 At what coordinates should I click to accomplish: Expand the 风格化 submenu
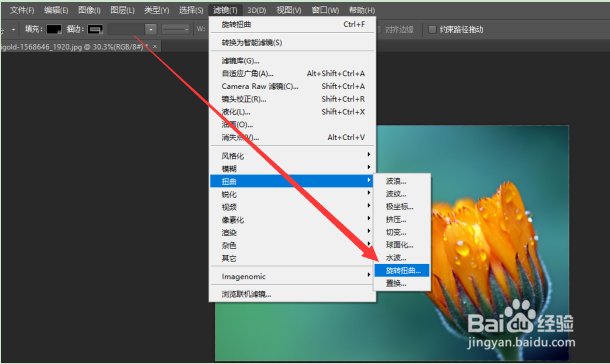tap(293, 156)
